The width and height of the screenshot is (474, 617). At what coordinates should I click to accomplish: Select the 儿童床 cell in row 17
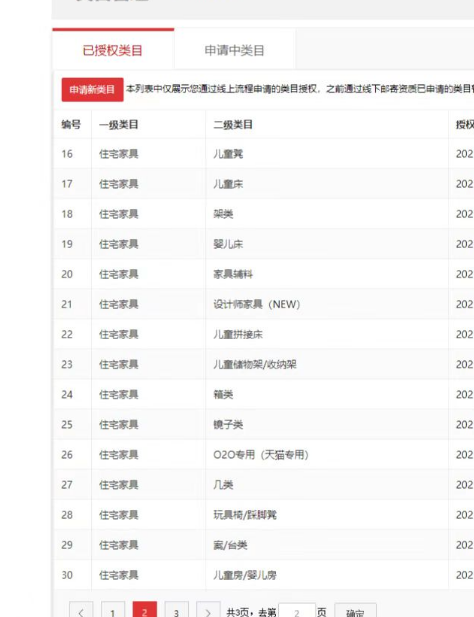pos(228,184)
